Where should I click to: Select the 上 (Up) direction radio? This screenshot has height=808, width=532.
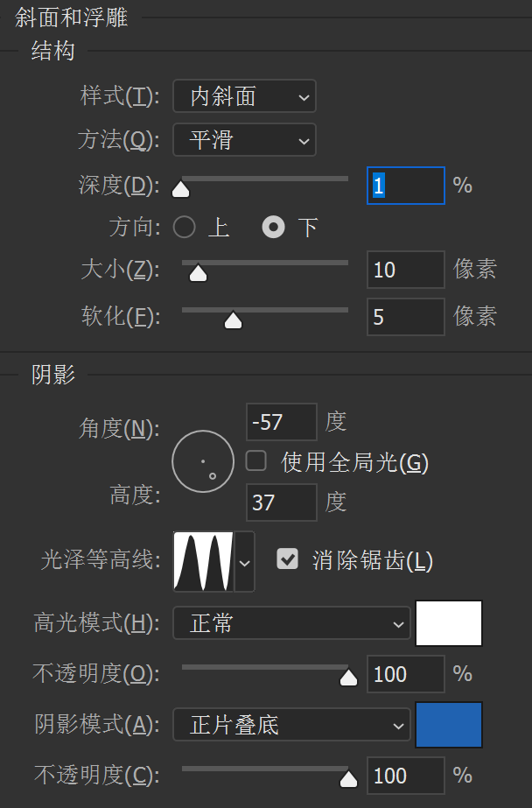click(x=185, y=228)
